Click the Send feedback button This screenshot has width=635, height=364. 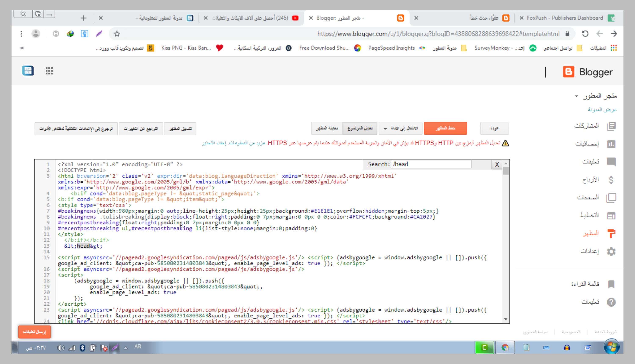pyautogui.click(x=34, y=332)
